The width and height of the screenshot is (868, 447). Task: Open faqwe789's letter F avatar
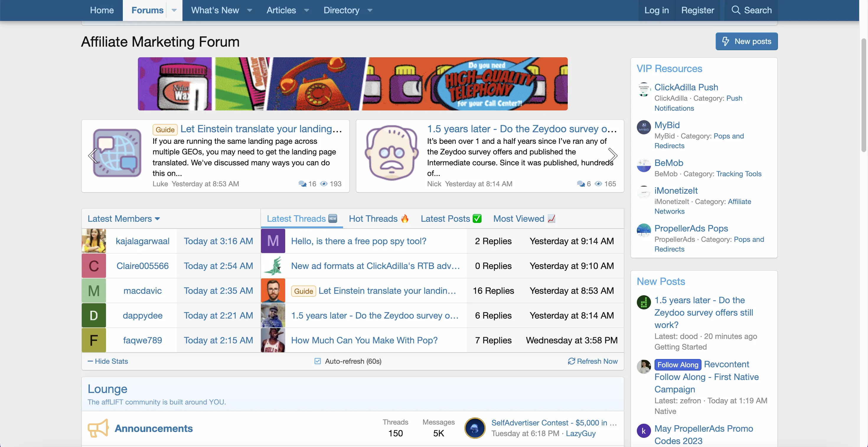(94, 340)
